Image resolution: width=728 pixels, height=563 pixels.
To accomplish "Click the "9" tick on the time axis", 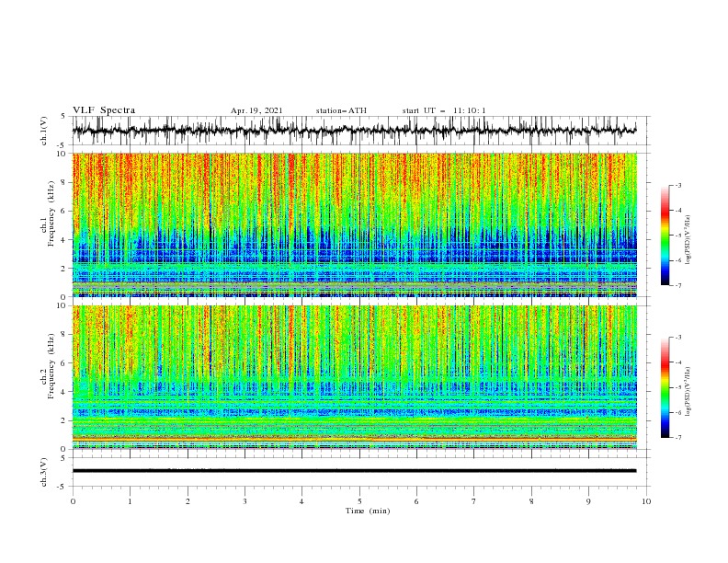I will point(588,501).
